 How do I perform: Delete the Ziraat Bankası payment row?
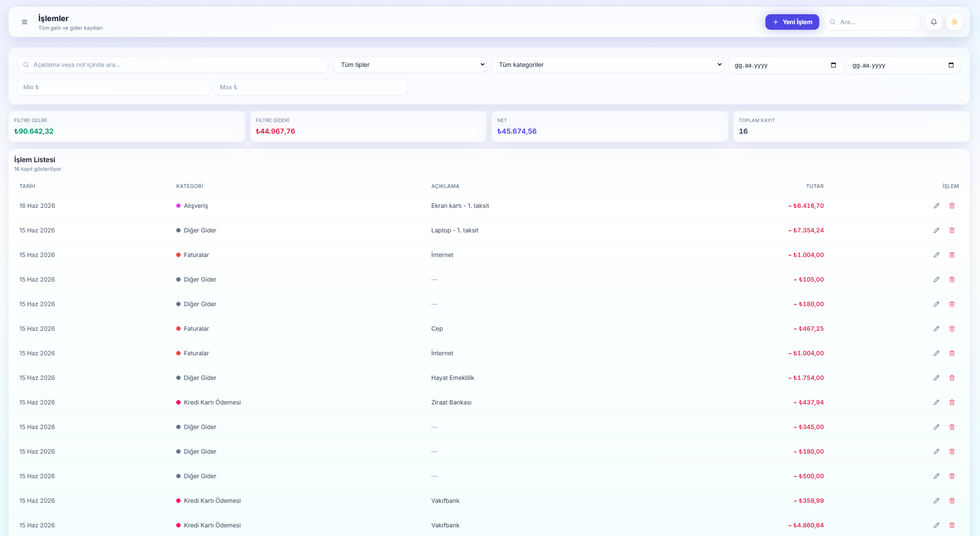pyautogui.click(x=952, y=402)
